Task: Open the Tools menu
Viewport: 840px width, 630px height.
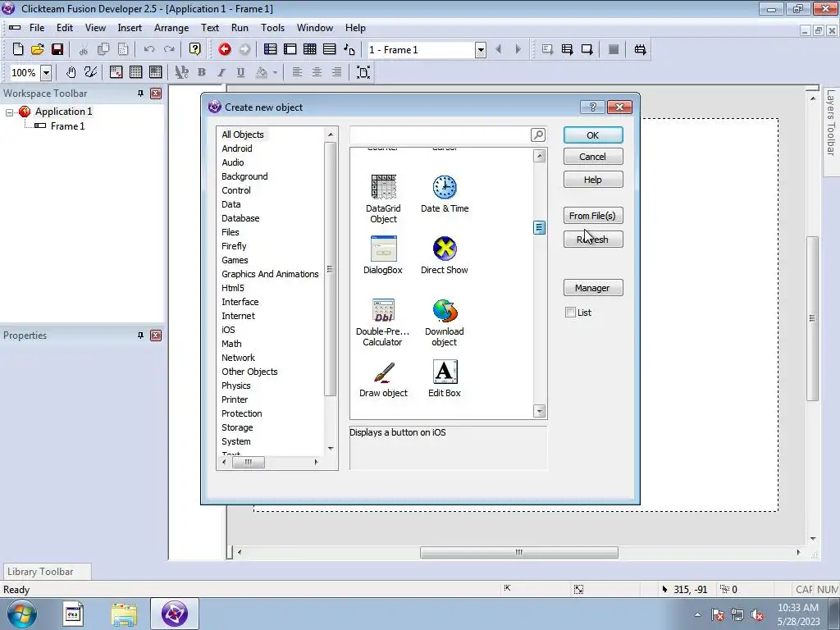Action: [x=272, y=28]
